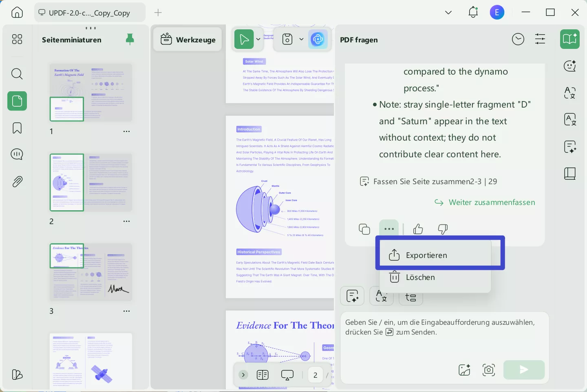Open the comments panel icon
The height and width of the screenshot is (392, 587).
tap(17, 154)
